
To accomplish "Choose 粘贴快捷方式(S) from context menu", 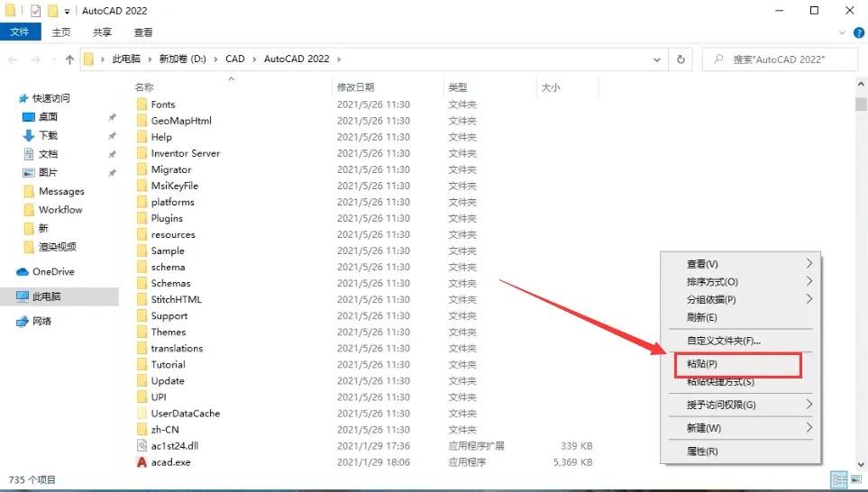I will [741, 382].
